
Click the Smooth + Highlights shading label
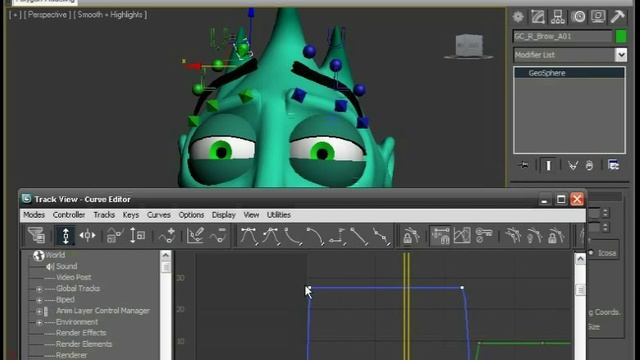tap(110, 15)
